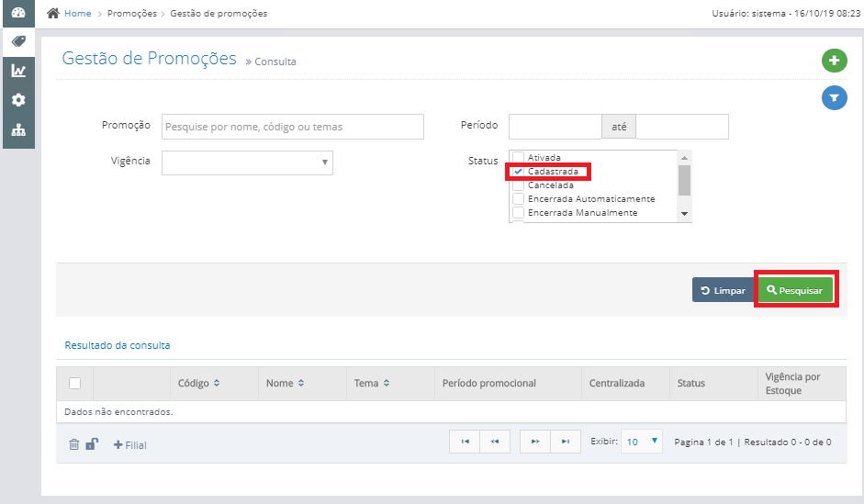Screen dimensions: 864x504
Task: Add new promotion with green plus button
Action: 834,60
